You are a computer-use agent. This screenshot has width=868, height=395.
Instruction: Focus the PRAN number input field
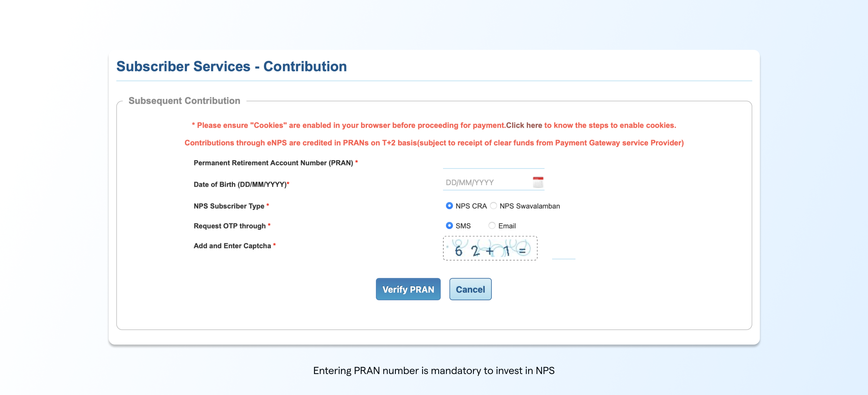493,163
